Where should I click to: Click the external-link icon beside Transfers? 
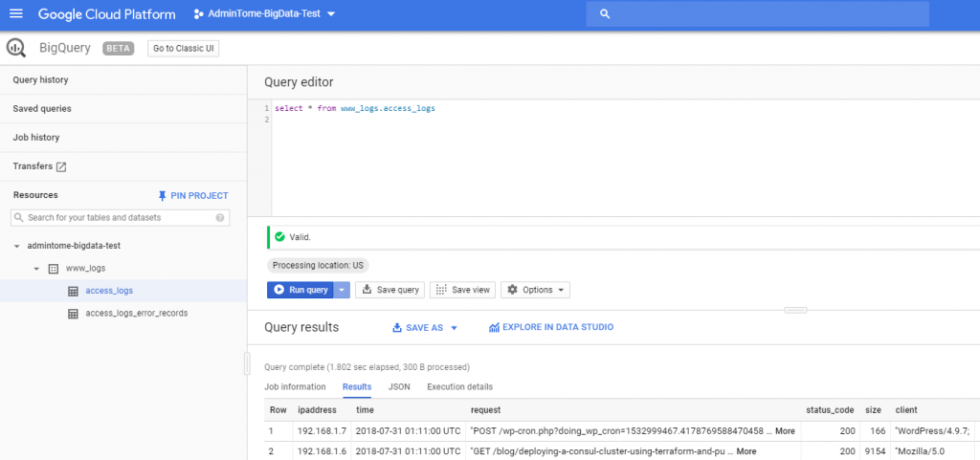click(x=61, y=166)
